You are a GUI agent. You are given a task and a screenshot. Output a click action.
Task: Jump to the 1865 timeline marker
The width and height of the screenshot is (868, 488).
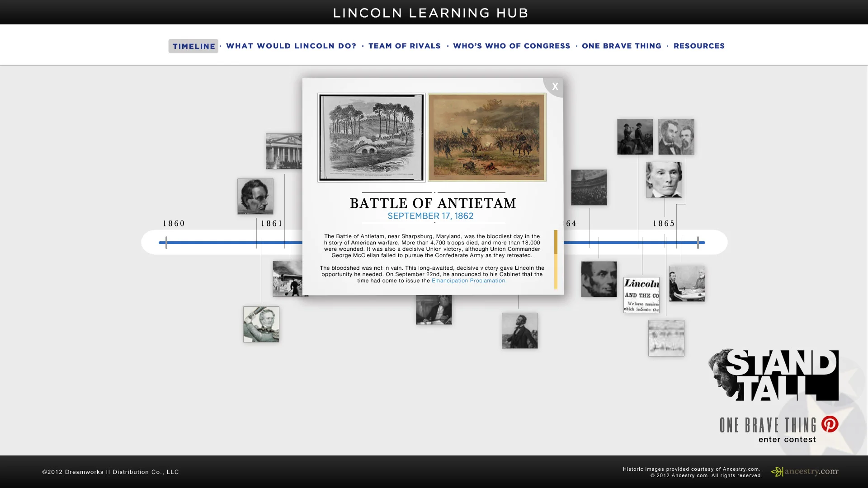click(663, 223)
